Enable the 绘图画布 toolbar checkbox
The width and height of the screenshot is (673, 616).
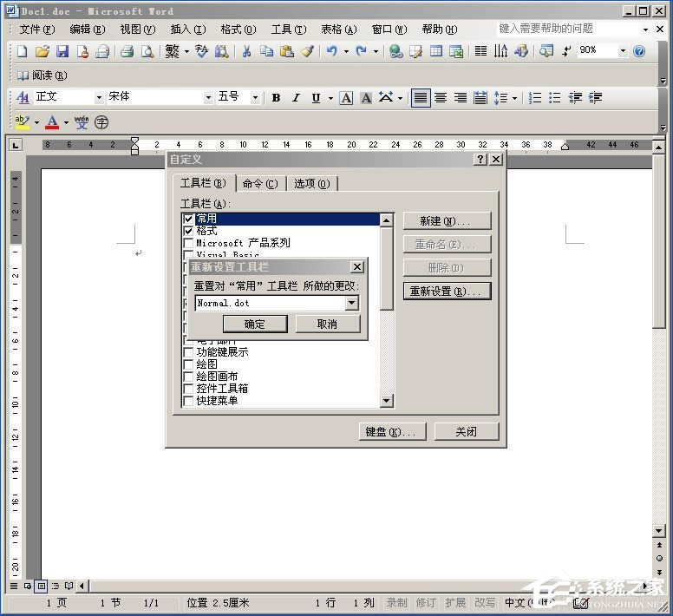(x=188, y=377)
